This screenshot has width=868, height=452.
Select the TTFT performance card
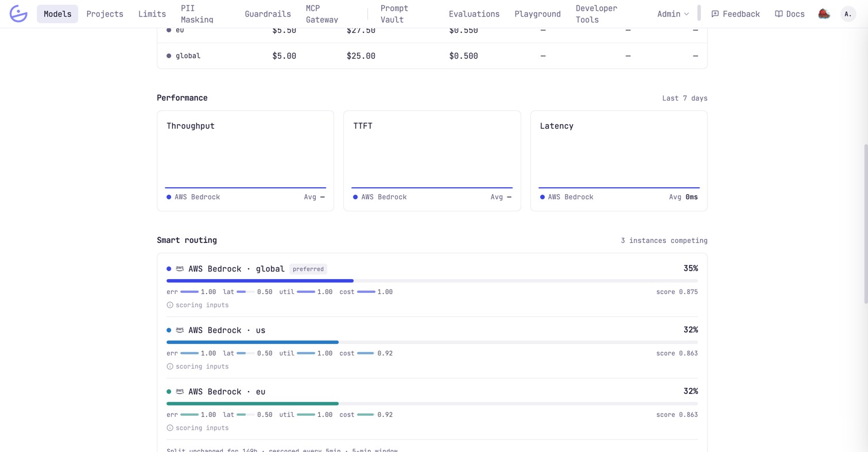432,161
